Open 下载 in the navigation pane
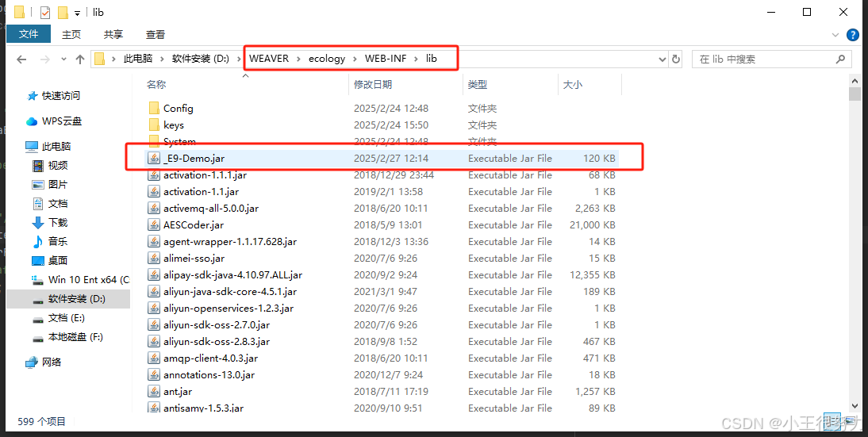 click(58, 222)
